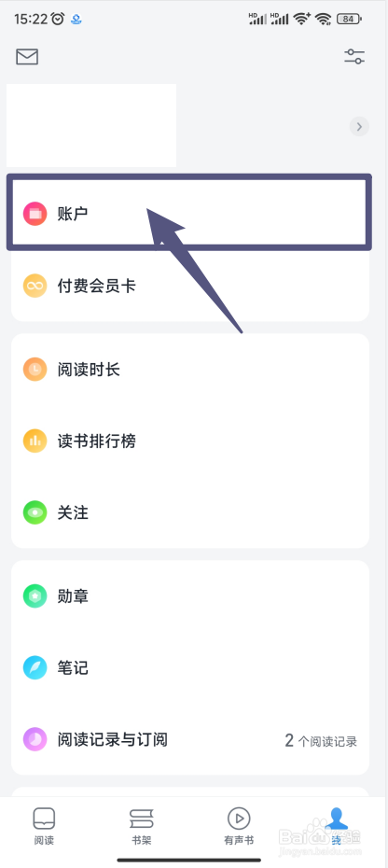Switch to the 书架 bookshelf tab
Screen dimensions: 388x868
[x=142, y=827]
